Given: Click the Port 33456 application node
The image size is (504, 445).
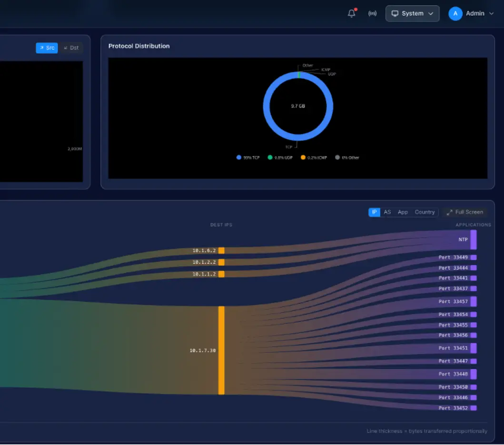Looking at the screenshot, I should click(473, 336).
